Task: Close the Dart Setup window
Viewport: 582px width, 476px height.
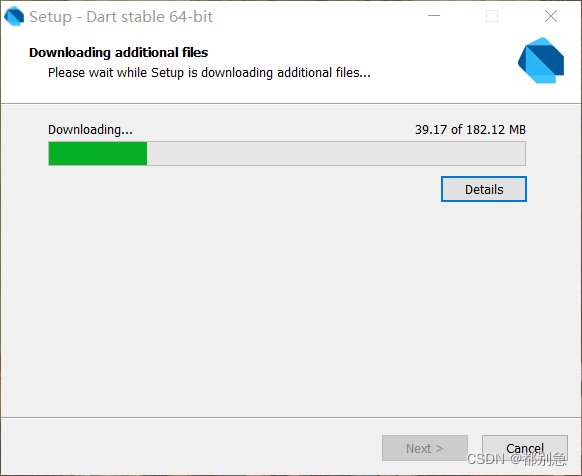Action: (551, 16)
